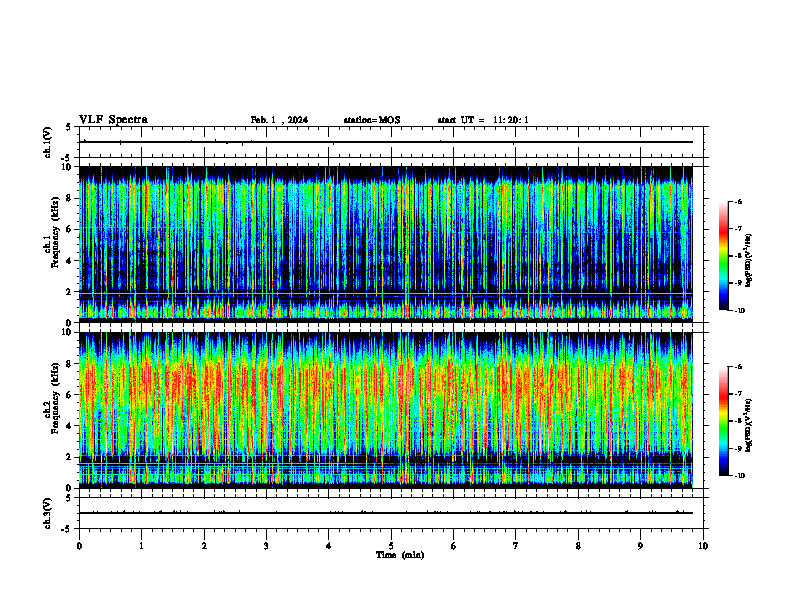Screen dimensions: 792x612
Task: Select the date text Feb. 1, 2024
Action: tap(279, 120)
